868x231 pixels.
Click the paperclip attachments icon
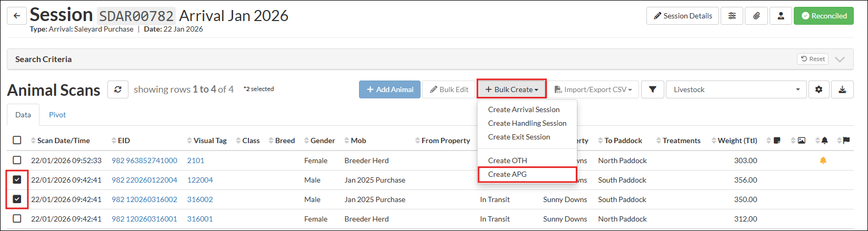[x=756, y=16]
